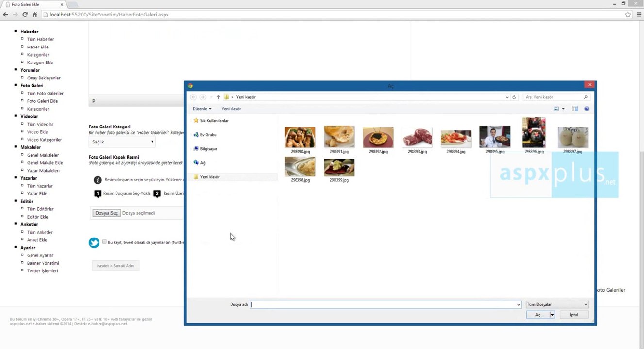644x349 pixels.
Task: Bookmark this page with the star
Action: 628,15
